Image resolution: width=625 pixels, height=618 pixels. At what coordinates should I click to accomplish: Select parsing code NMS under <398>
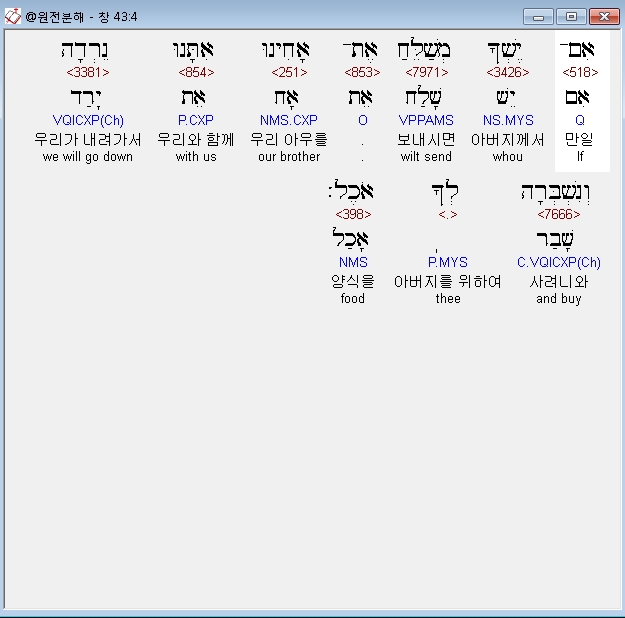(353, 262)
